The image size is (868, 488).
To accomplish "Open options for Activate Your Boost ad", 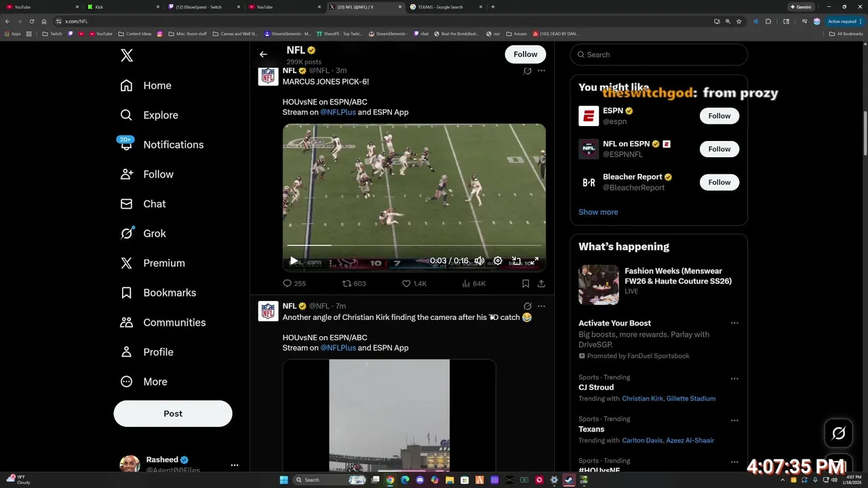I will [734, 323].
